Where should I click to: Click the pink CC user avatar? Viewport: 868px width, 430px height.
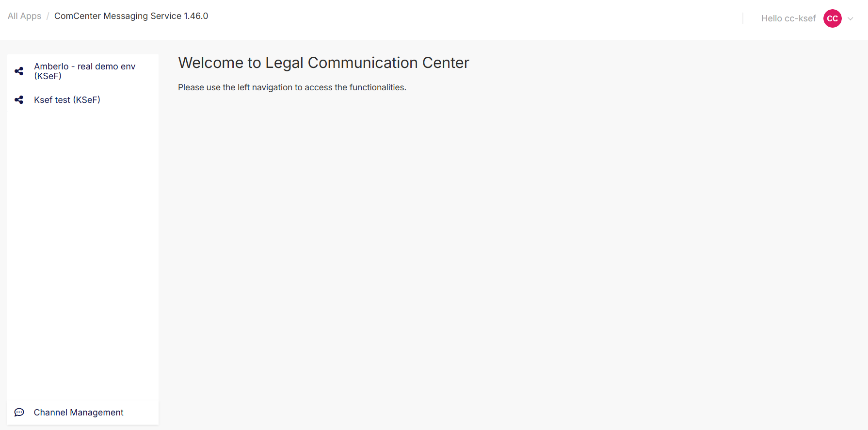click(x=832, y=18)
